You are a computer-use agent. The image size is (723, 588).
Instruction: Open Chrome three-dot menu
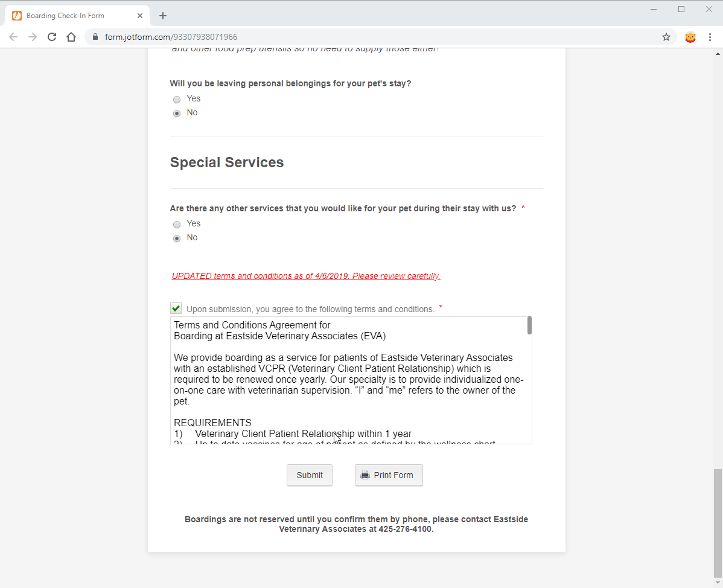(710, 37)
